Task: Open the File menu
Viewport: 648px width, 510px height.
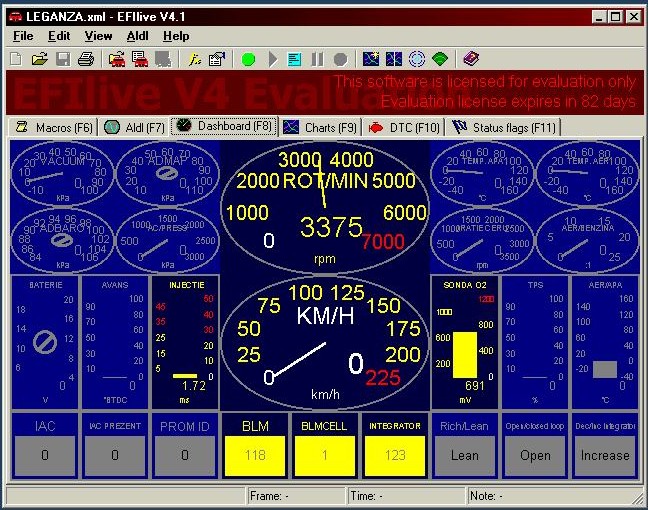Action: click(23, 36)
